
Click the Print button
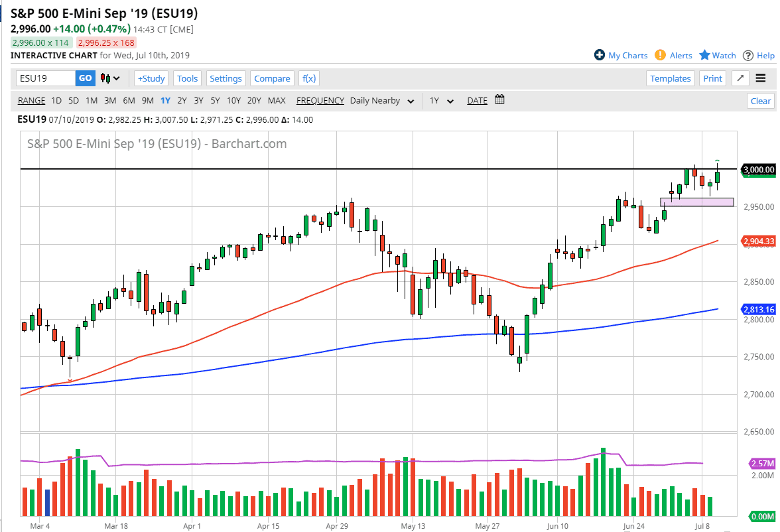pyautogui.click(x=712, y=78)
